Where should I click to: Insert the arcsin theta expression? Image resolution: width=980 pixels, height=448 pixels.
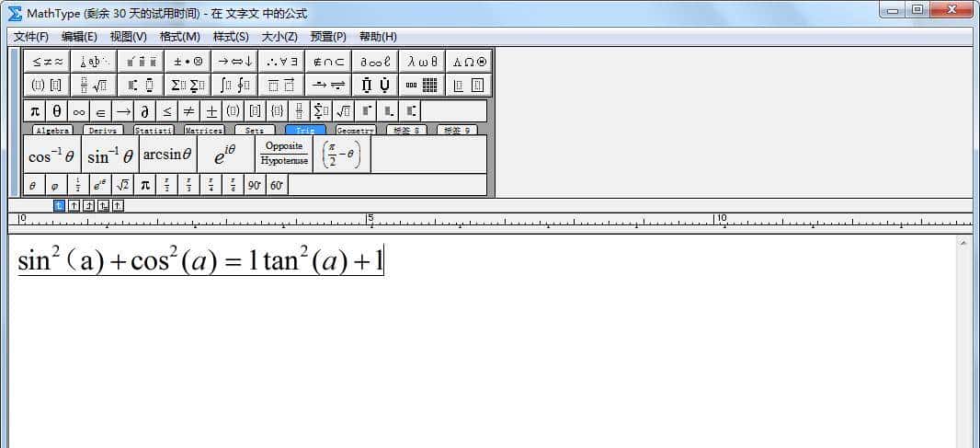(167, 155)
